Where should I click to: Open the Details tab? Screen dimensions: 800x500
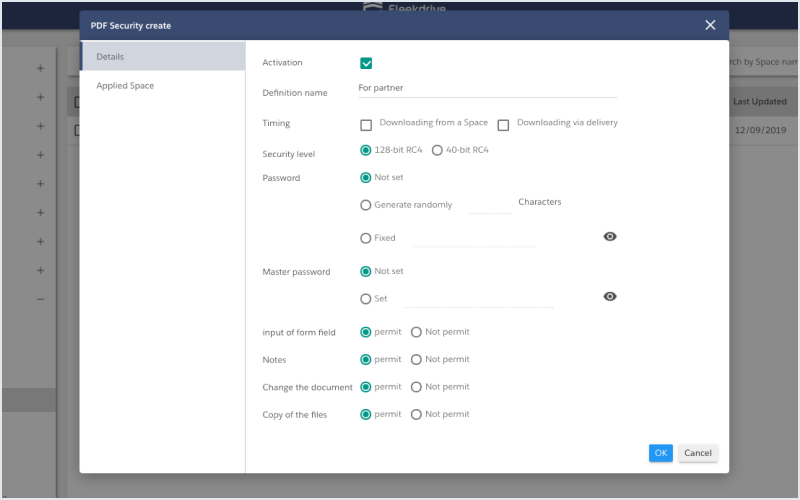tap(163, 56)
